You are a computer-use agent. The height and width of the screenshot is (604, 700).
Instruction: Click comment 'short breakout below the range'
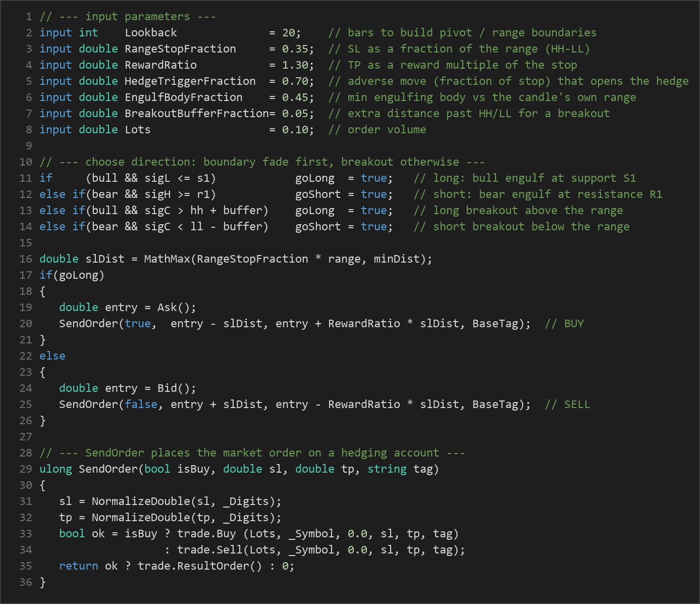click(x=522, y=227)
